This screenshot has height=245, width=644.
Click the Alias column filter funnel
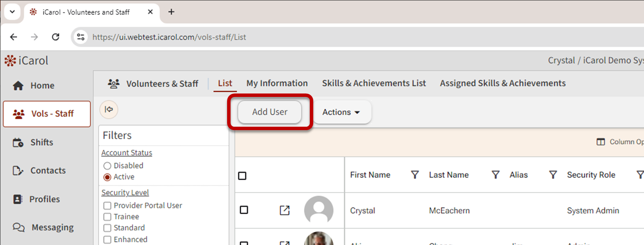pos(553,175)
